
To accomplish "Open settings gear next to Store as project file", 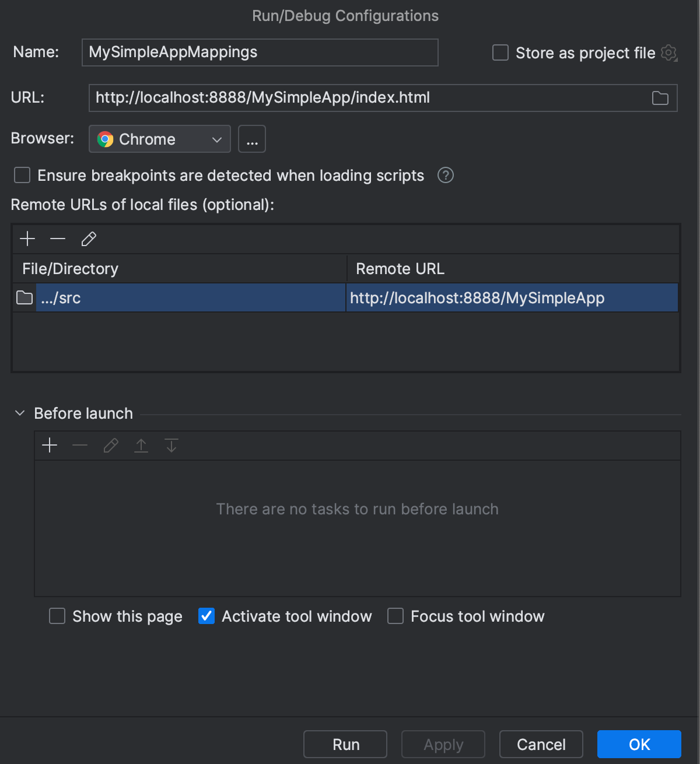I will point(670,52).
